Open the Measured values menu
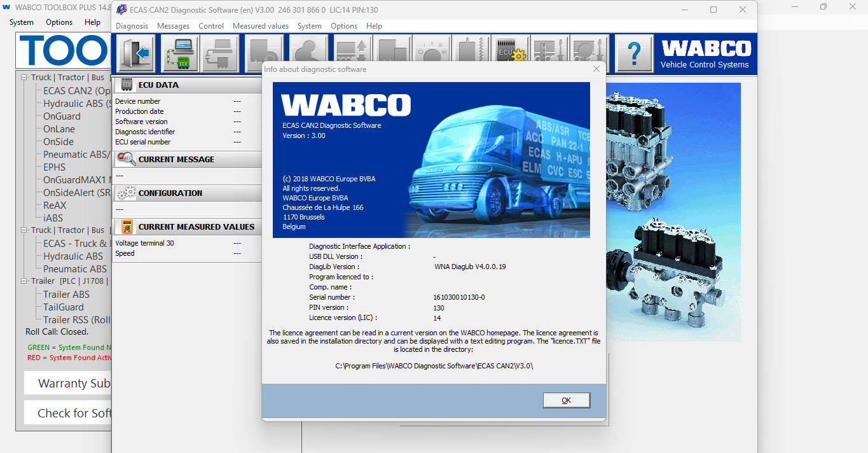868x453 pixels. point(261,26)
